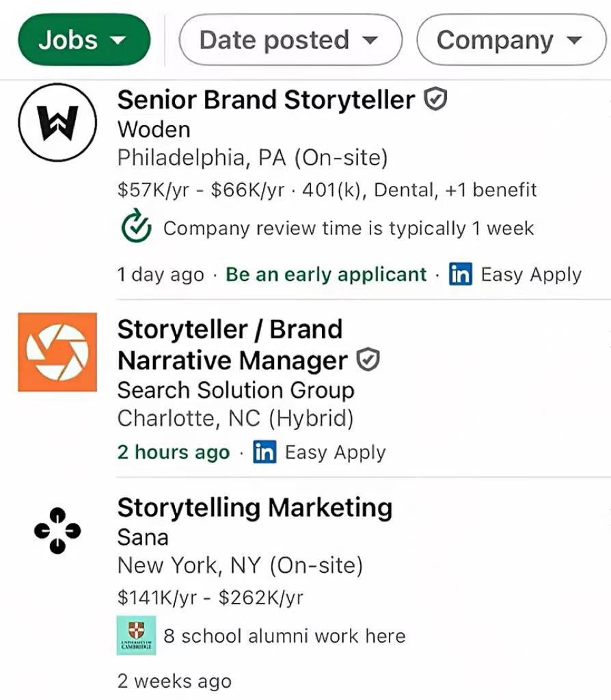Expand the Company filter dropdown

[511, 40]
